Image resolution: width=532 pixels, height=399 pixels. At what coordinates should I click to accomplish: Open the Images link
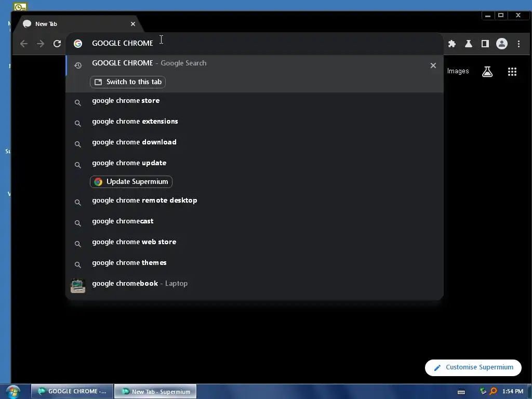point(458,71)
